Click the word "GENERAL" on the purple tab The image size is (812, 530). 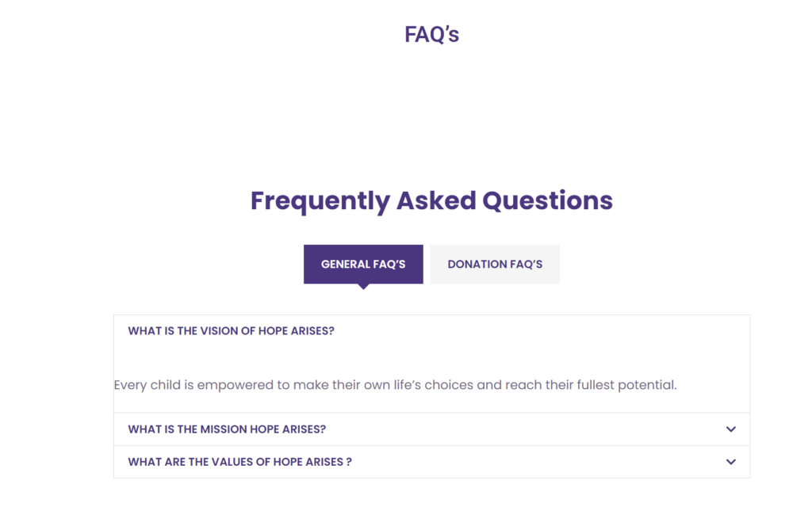345,264
